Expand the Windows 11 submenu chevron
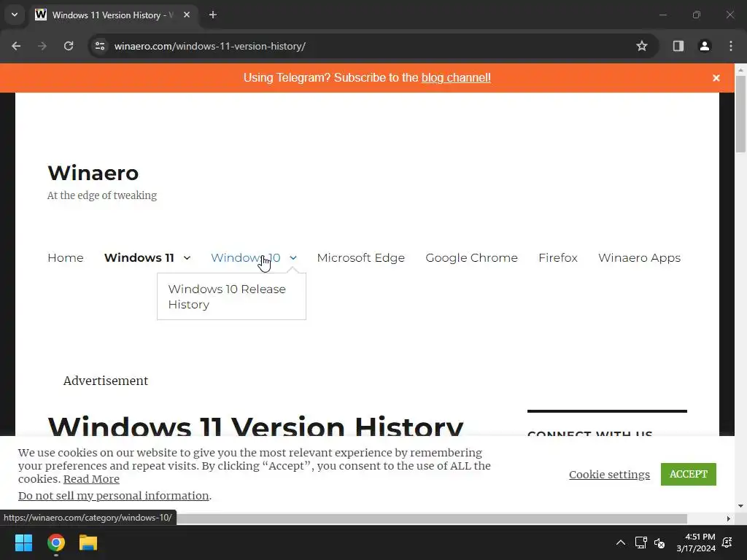 (187, 257)
